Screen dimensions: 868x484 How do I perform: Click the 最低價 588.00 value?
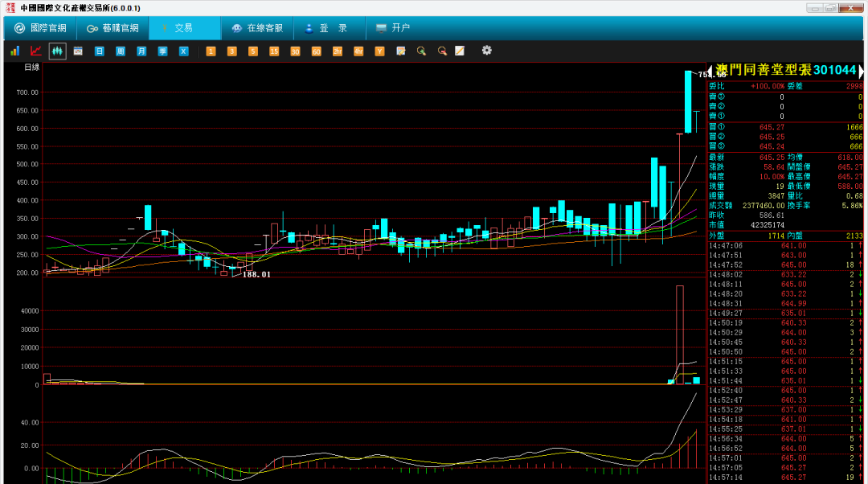click(850, 187)
